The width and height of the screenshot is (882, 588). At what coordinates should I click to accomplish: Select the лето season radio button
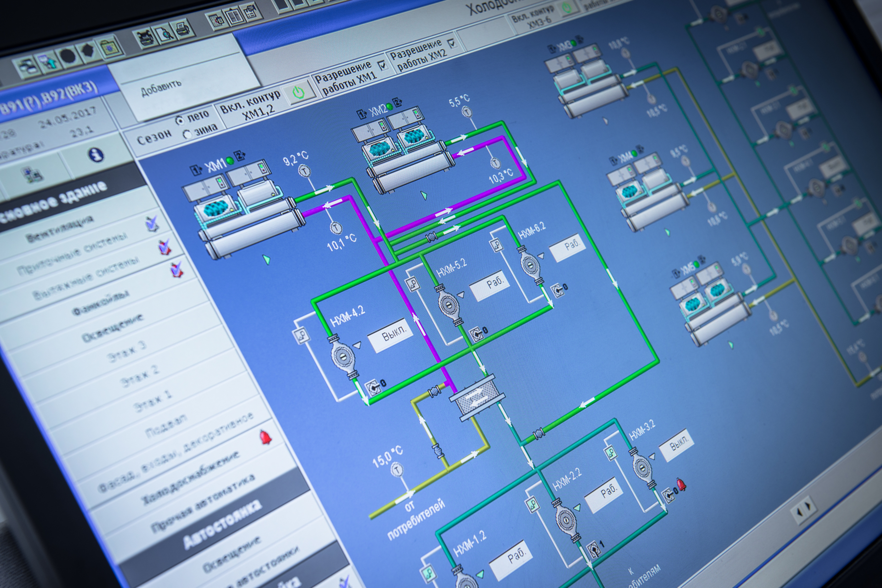point(180,121)
